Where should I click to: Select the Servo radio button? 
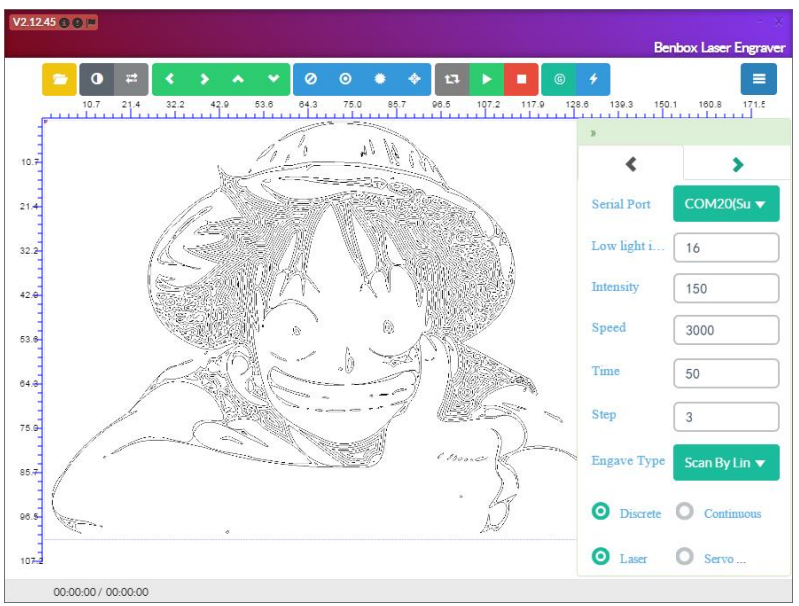coord(685,556)
